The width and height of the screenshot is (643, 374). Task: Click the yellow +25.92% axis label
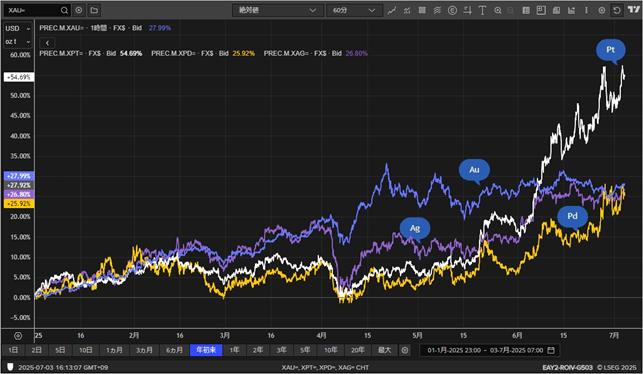(x=19, y=203)
